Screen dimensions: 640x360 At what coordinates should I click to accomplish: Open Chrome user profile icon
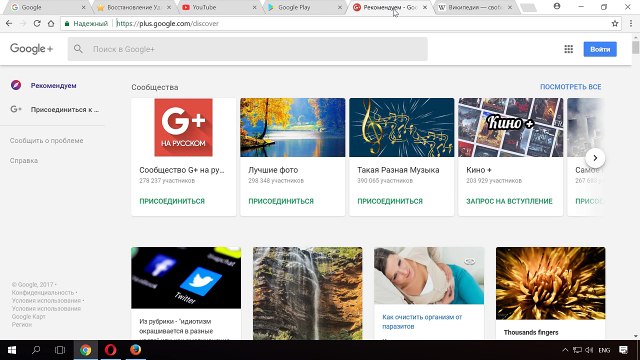(x=557, y=7)
